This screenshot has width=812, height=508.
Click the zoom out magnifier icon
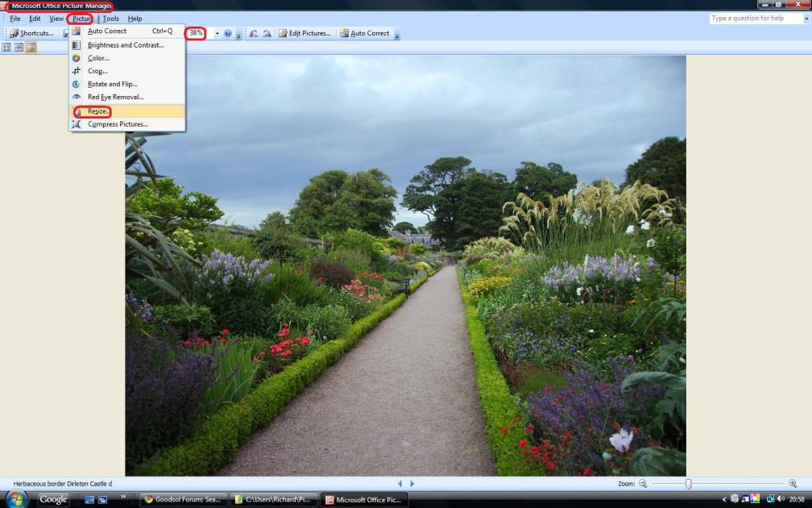point(643,483)
